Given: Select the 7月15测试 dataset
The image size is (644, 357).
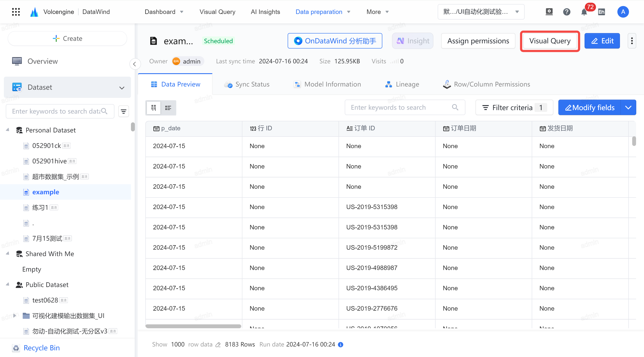Looking at the screenshot, I should (x=47, y=238).
